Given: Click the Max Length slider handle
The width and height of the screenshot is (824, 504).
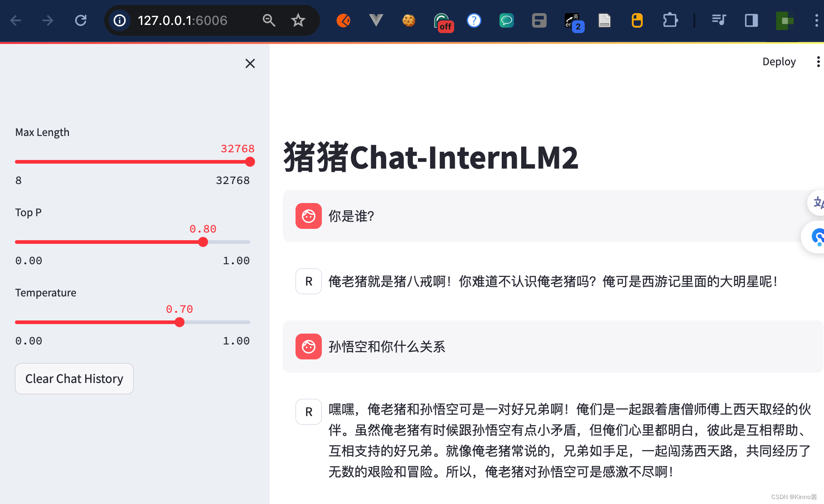Looking at the screenshot, I should point(250,162).
